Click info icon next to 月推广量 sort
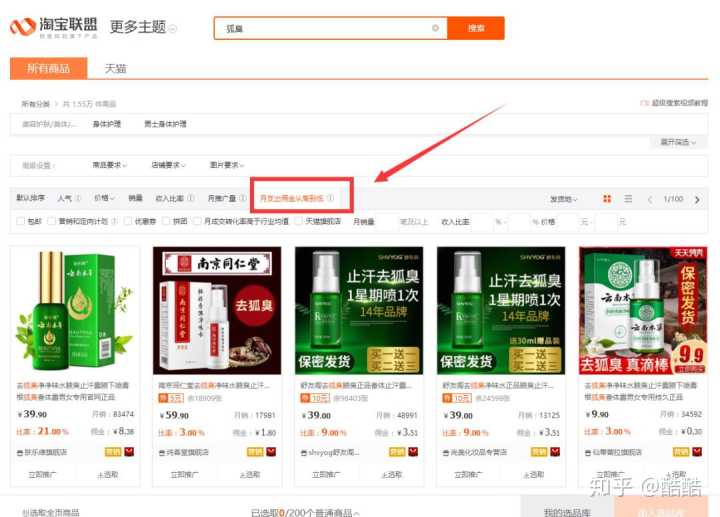720x517 pixels. [x=243, y=198]
